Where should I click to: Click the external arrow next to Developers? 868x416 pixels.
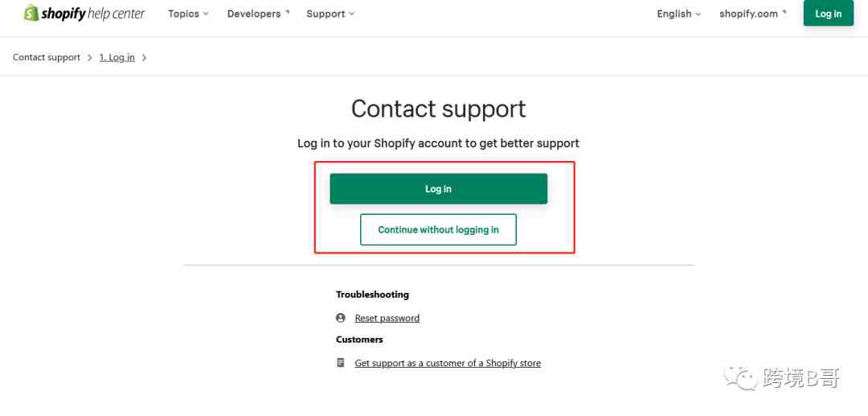tap(287, 12)
